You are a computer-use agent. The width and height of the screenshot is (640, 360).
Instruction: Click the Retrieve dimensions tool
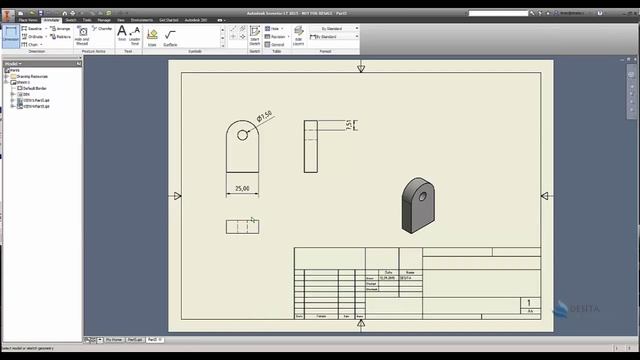click(x=60, y=37)
